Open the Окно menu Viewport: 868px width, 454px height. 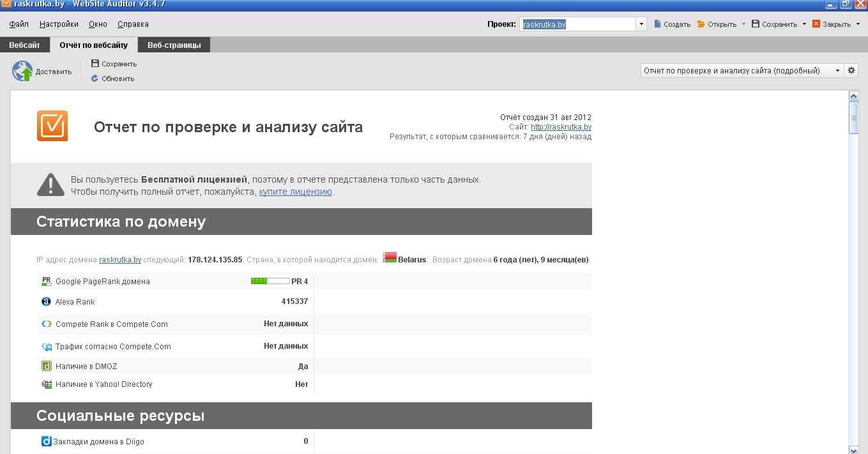pos(98,24)
